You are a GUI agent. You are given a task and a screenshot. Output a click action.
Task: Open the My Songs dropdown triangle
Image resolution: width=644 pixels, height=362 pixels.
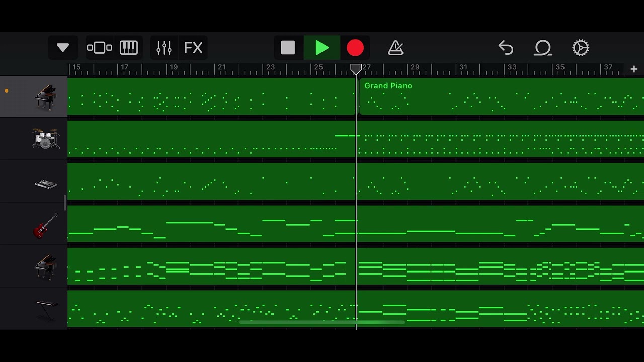(63, 48)
